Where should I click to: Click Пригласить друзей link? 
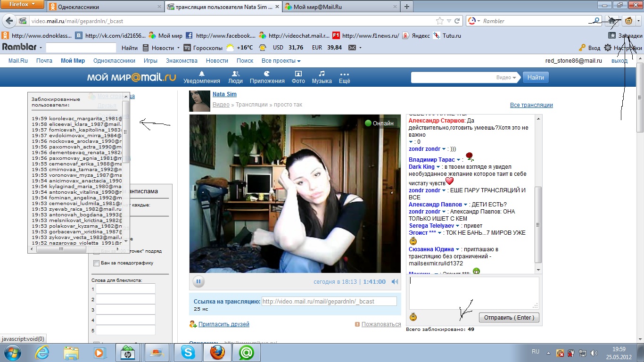(224, 324)
